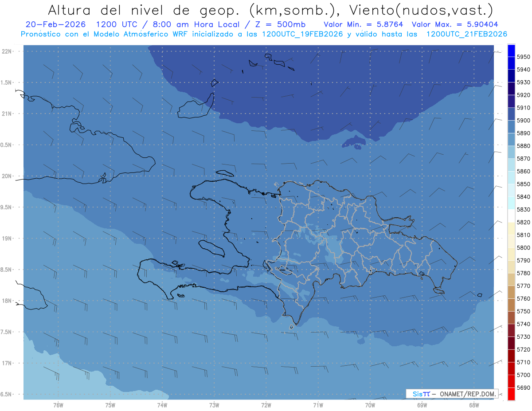532x411 pixels.
Task: Click the '21N' latitude label
Action: coord(8,114)
